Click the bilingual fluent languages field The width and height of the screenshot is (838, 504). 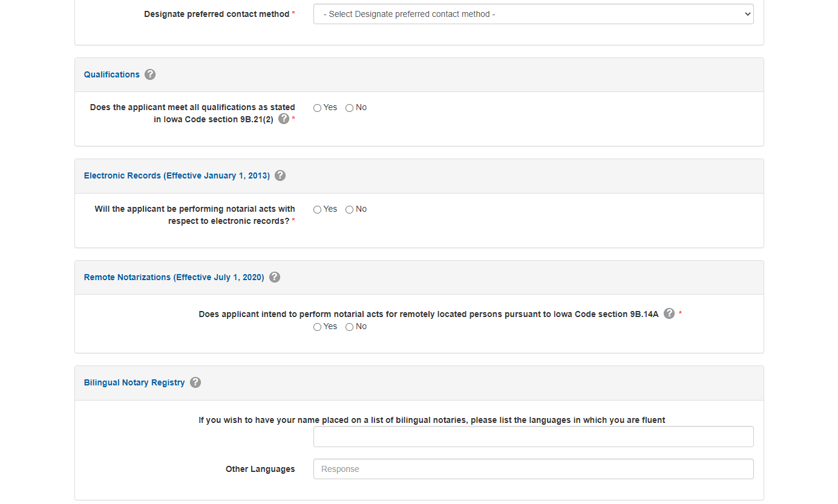tap(533, 436)
